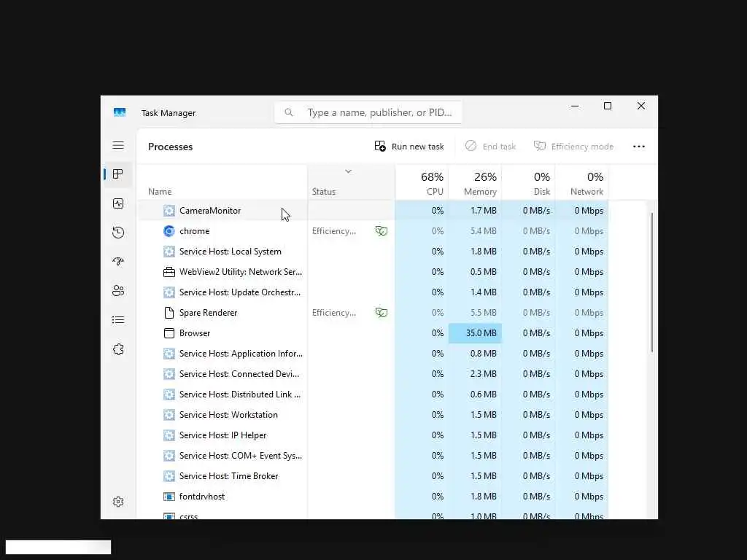Image resolution: width=747 pixels, height=560 pixels.
Task: Click Service Host: Workstation gear icon
Action: pos(169,415)
